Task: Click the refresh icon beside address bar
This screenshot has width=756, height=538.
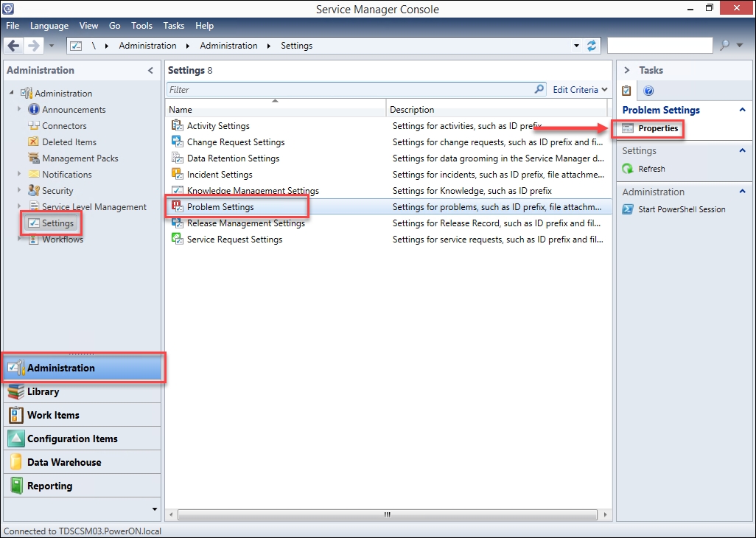Action: [x=592, y=46]
